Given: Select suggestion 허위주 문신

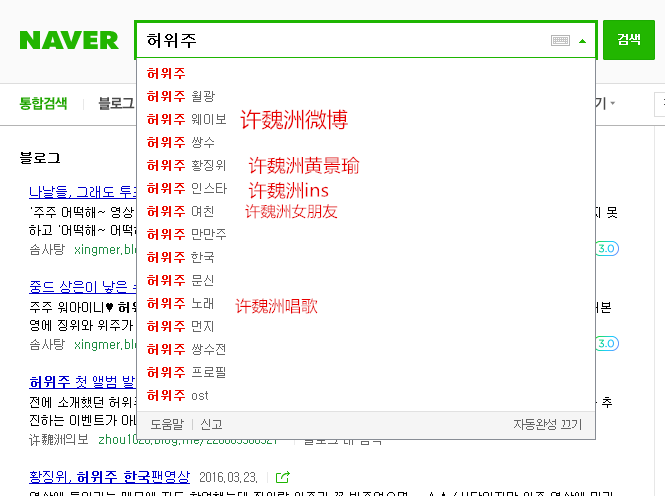Looking at the screenshot, I should tap(366, 280).
